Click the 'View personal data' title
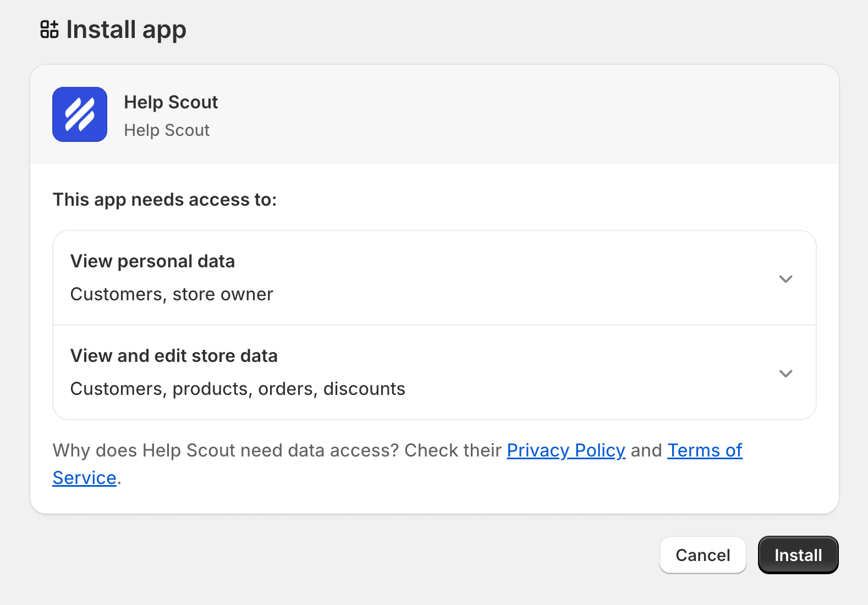Viewport: 868px width, 605px height. click(x=152, y=261)
